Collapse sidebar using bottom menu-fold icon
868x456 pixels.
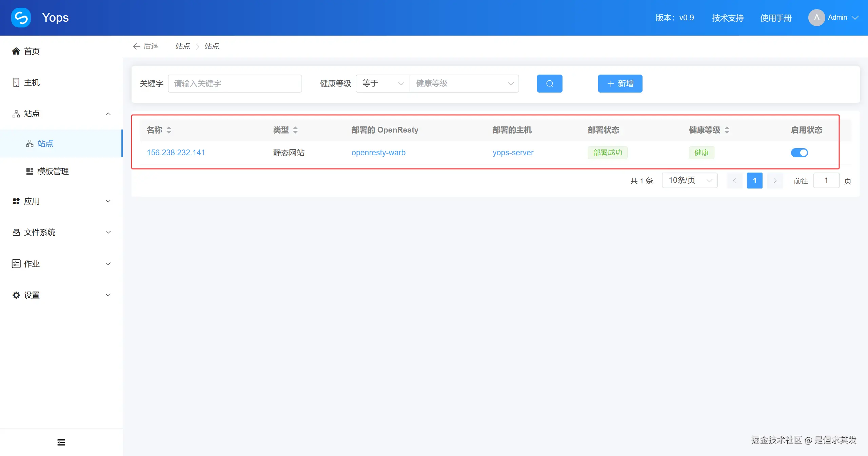[x=61, y=442]
